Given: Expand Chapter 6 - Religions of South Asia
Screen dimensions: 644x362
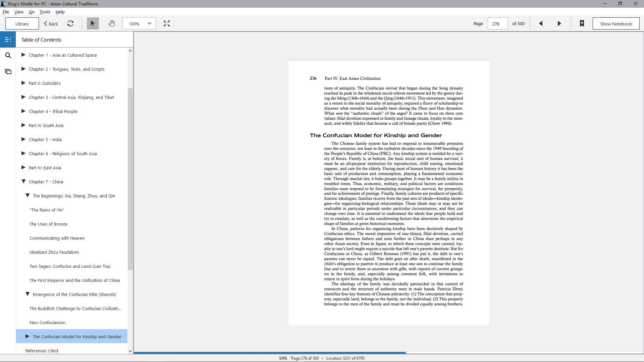Looking at the screenshot, I should [x=23, y=153].
